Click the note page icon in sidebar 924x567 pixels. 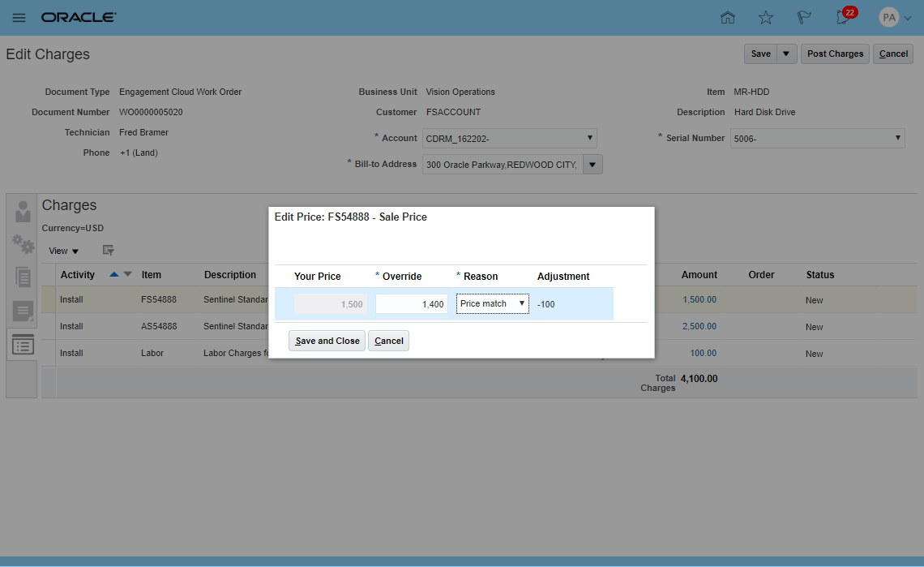23,311
